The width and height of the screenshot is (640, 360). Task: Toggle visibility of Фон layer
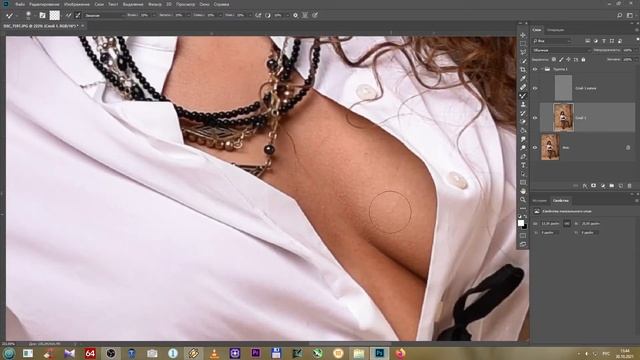pos(535,147)
